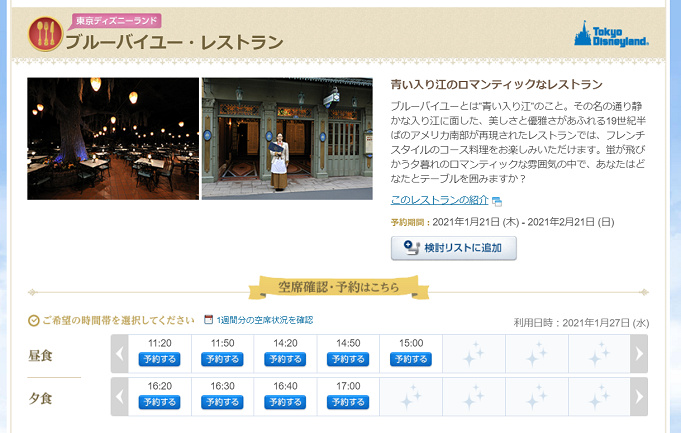
Task: Show earlier lunch times with left arrow
Action: pyautogui.click(x=119, y=354)
